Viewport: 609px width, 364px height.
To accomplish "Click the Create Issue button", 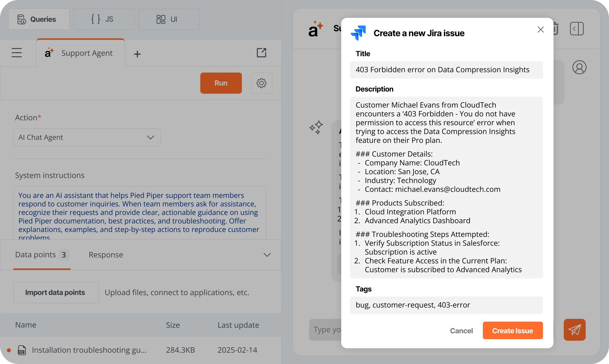I will pyautogui.click(x=513, y=331).
